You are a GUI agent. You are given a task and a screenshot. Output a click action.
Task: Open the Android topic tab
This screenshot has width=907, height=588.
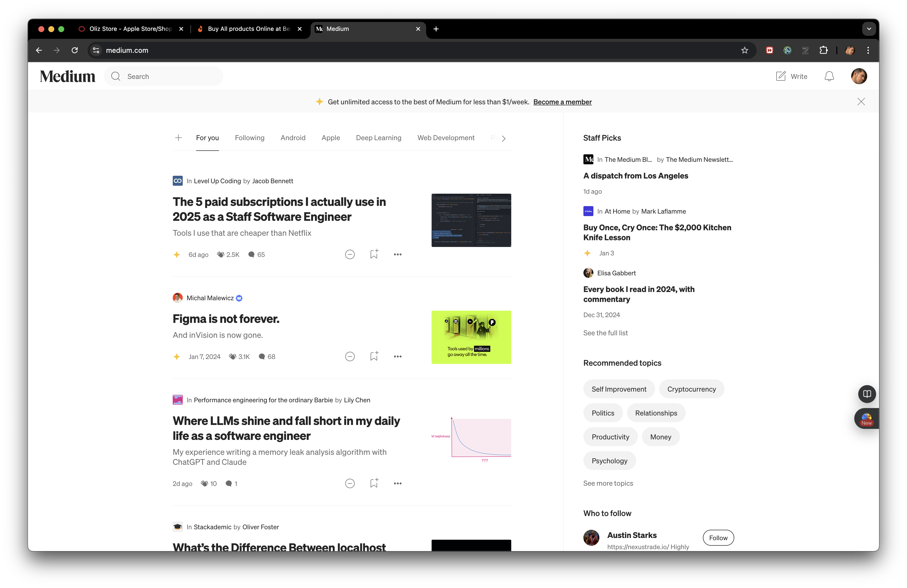(x=293, y=138)
